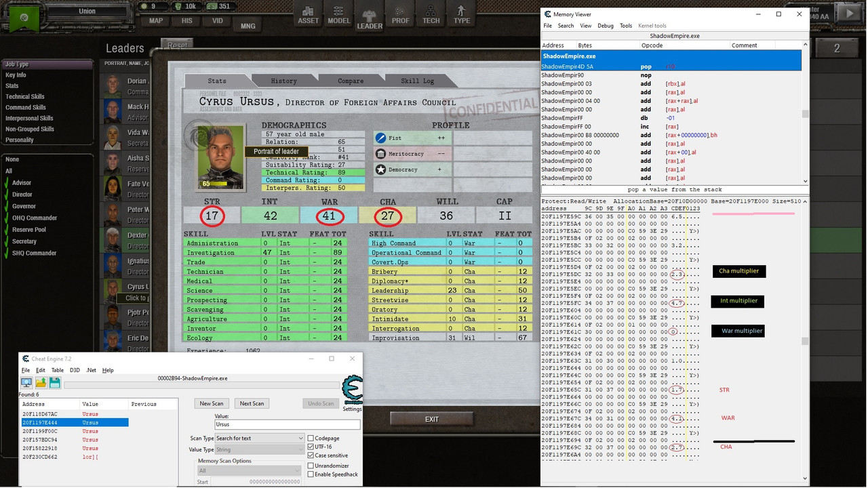Image resolution: width=868 pixels, height=488 pixels.
Task: Select the LEADER screen icon
Action: pos(370,17)
